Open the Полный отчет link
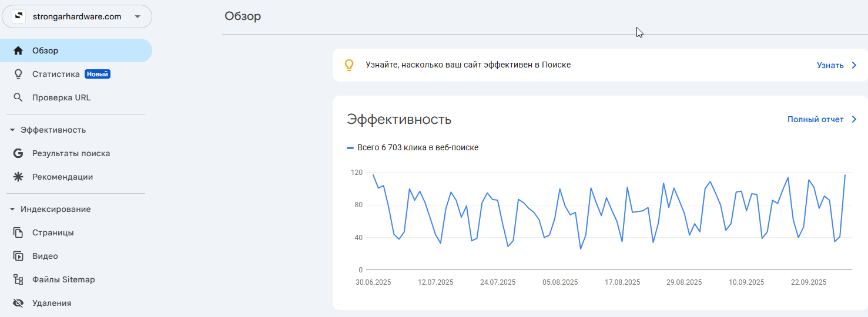The width and height of the screenshot is (868, 317). [823, 119]
